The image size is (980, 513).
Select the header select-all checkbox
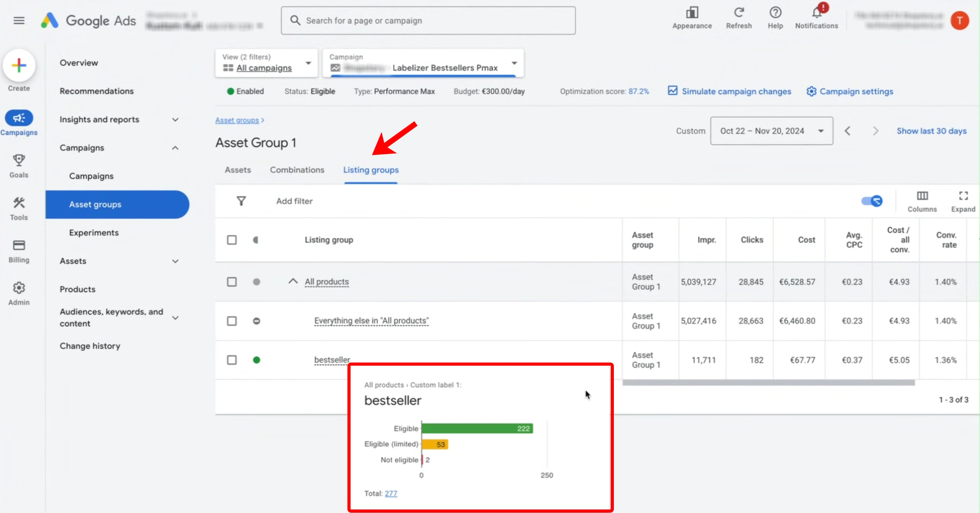[232, 240]
